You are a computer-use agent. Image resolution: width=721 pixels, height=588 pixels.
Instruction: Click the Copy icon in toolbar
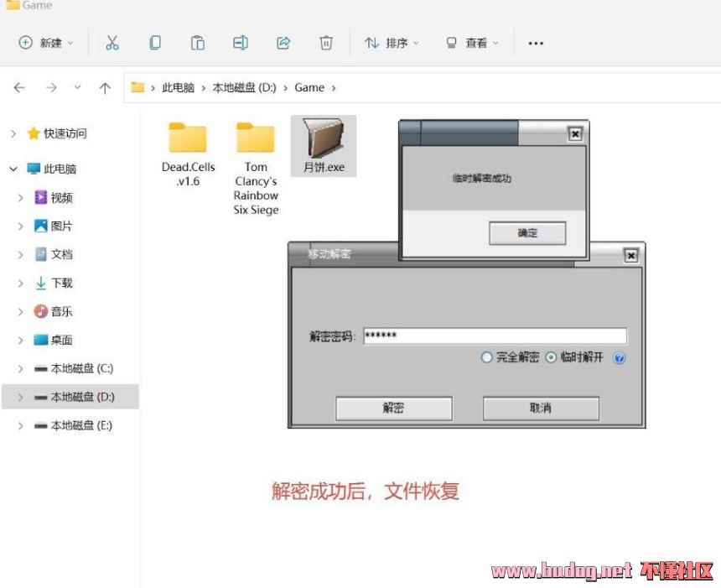tap(155, 43)
